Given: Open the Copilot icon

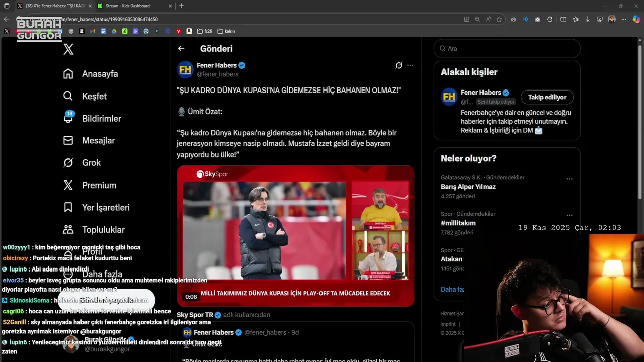Looking at the screenshot, I should pos(636,19).
